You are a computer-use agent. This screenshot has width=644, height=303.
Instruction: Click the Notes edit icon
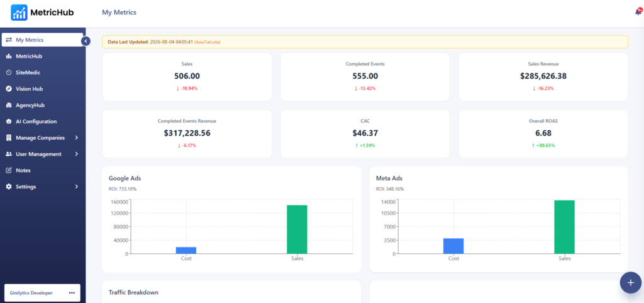pos(9,170)
